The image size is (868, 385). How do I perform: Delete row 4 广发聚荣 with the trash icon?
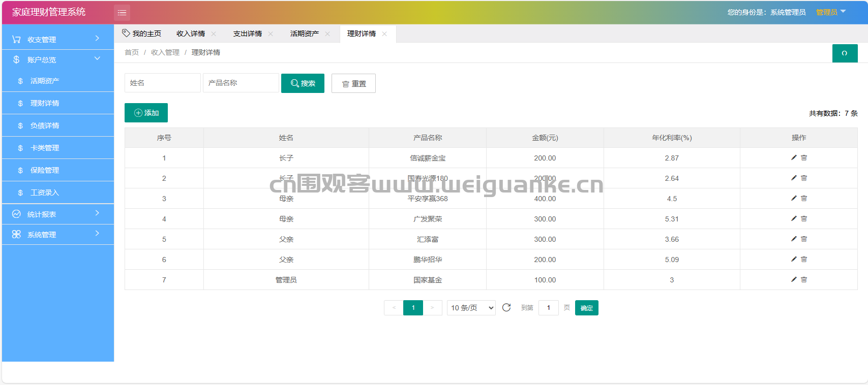pyautogui.click(x=804, y=218)
